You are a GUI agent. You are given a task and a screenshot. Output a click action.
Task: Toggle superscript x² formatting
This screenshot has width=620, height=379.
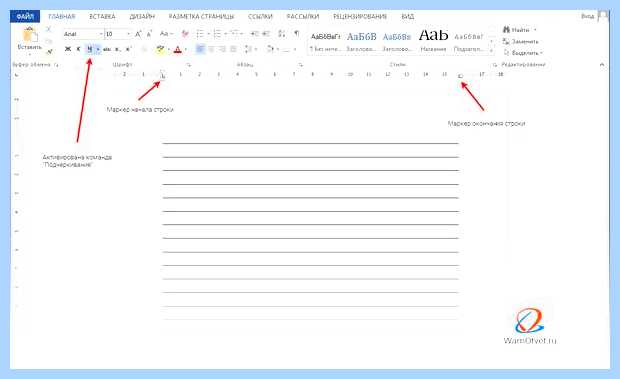tap(128, 49)
